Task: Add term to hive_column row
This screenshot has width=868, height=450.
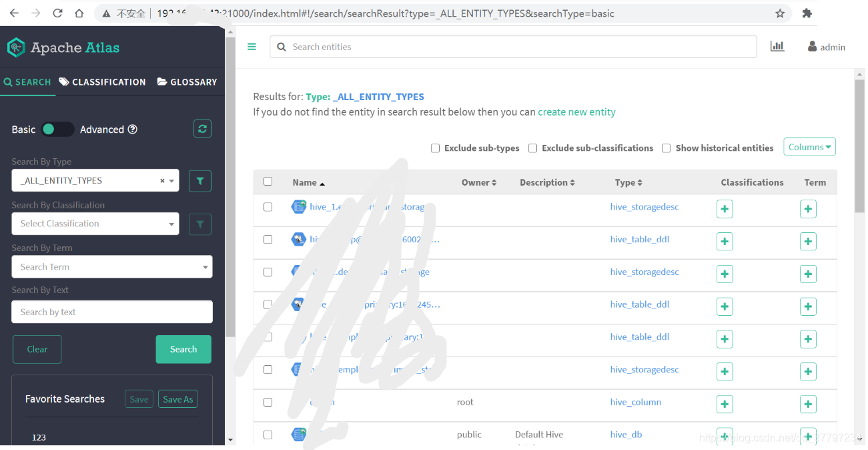Action: (x=808, y=404)
